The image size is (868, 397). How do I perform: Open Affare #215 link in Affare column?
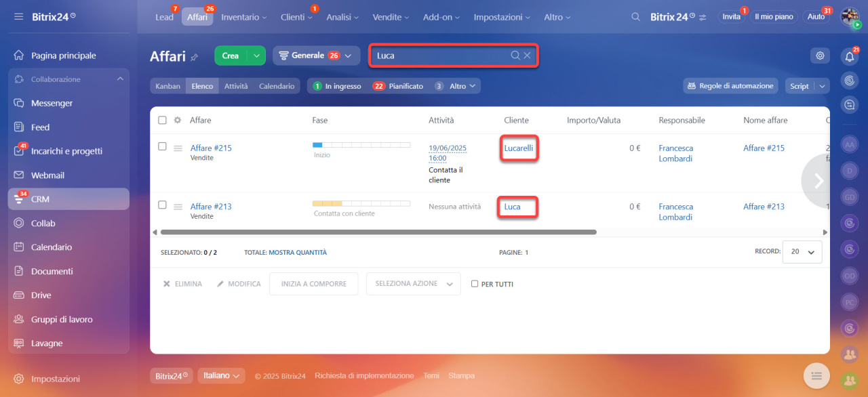click(x=211, y=148)
